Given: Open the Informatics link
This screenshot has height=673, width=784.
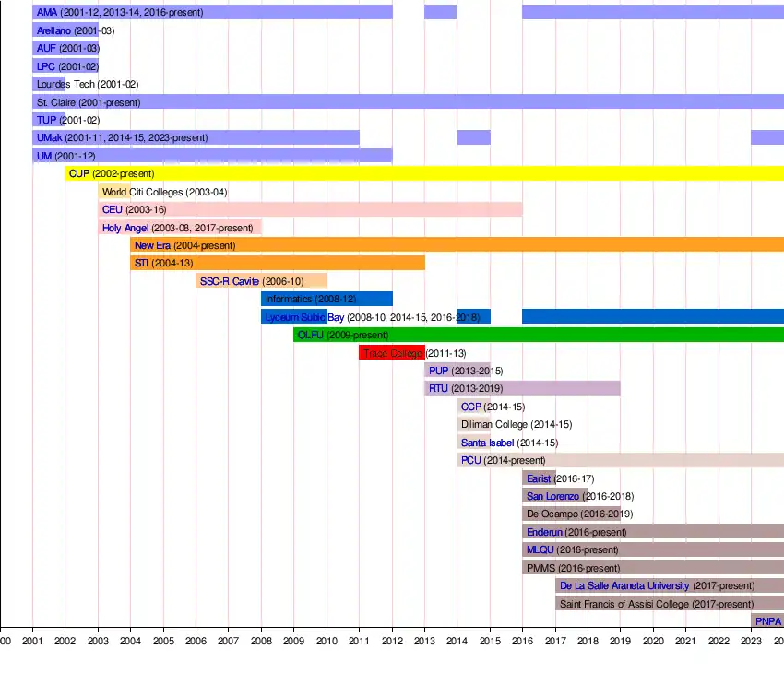Looking at the screenshot, I should (x=289, y=299).
